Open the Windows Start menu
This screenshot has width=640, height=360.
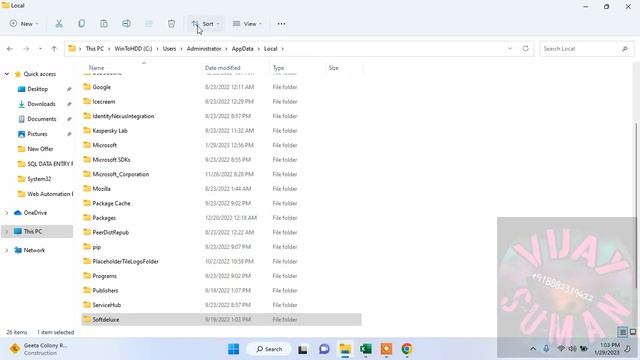pos(233,349)
